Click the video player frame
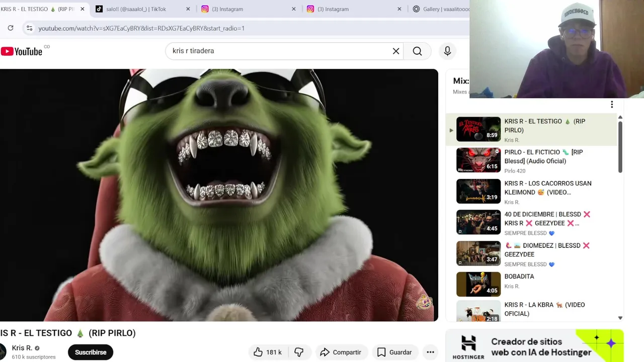Screen dimensions: 644x362 click(x=219, y=195)
